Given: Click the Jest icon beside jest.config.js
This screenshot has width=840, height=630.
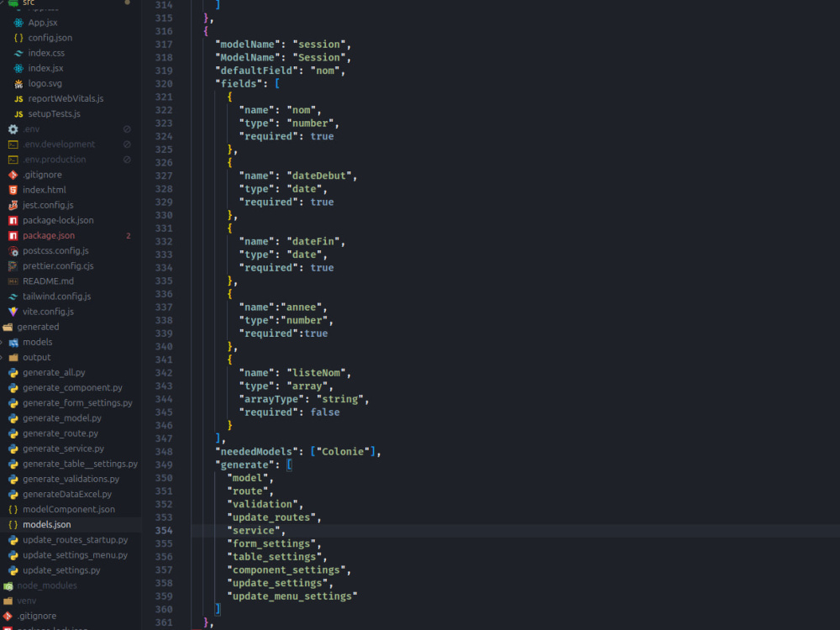Looking at the screenshot, I should click(x=13, y=205).
